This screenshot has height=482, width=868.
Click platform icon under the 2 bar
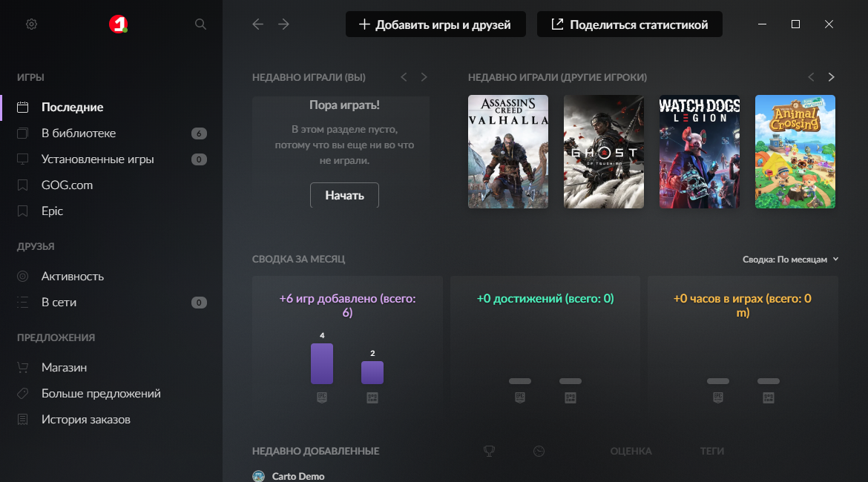point(372,397)
